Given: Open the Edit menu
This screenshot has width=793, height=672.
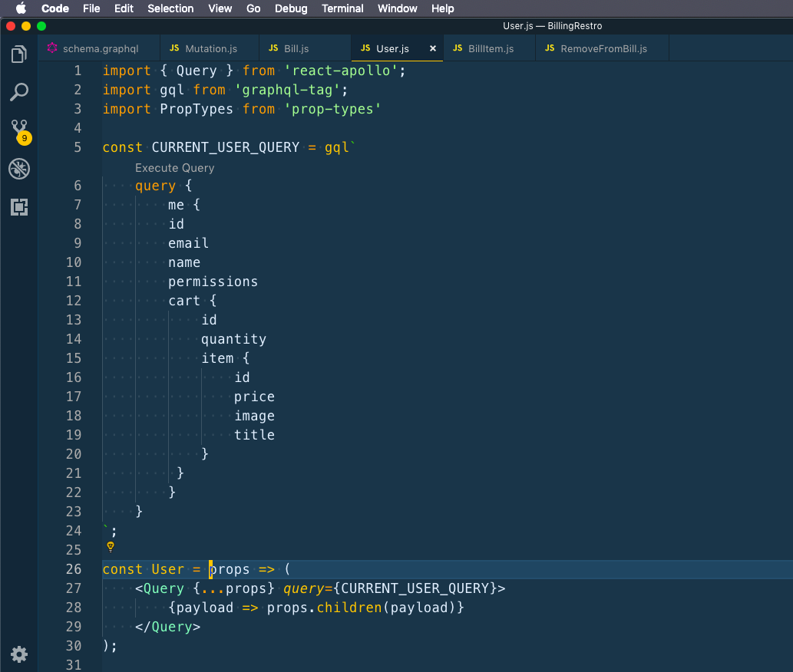Looking at the screenshot, I should 124,8.
